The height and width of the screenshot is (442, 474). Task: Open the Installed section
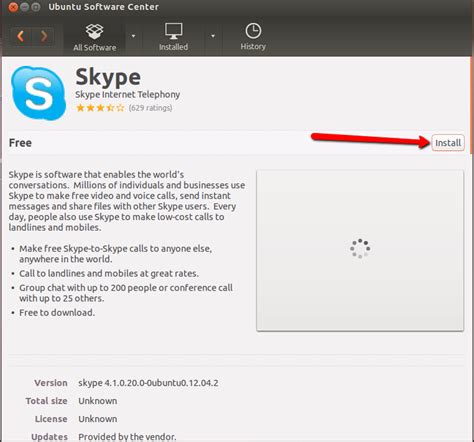pyautogui.click(x=173, y=37)
